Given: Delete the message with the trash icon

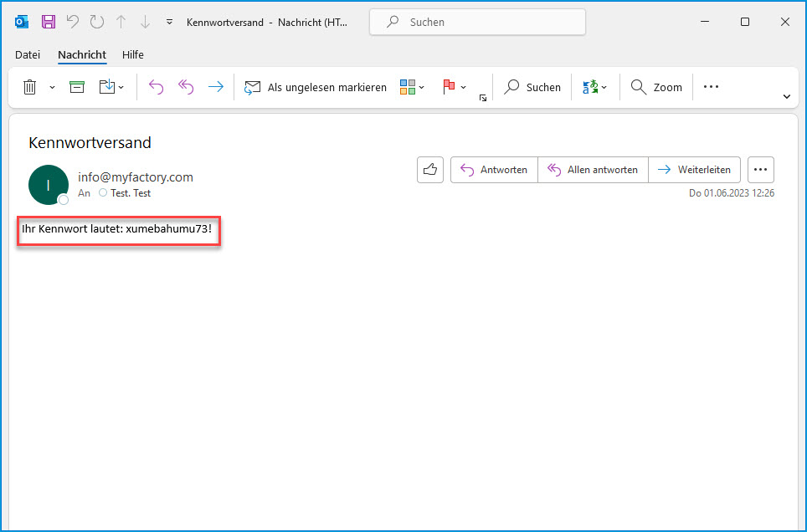Looking at the screenshot, I should (30, 87).
